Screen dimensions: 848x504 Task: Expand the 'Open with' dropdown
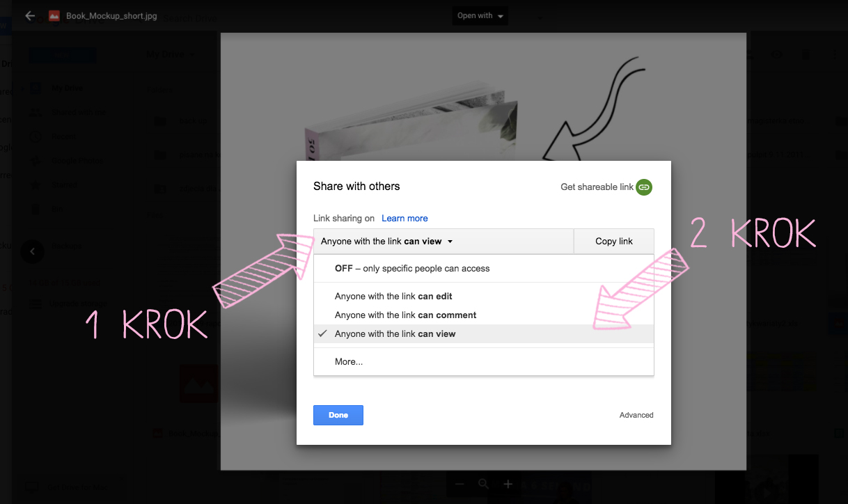480,16
